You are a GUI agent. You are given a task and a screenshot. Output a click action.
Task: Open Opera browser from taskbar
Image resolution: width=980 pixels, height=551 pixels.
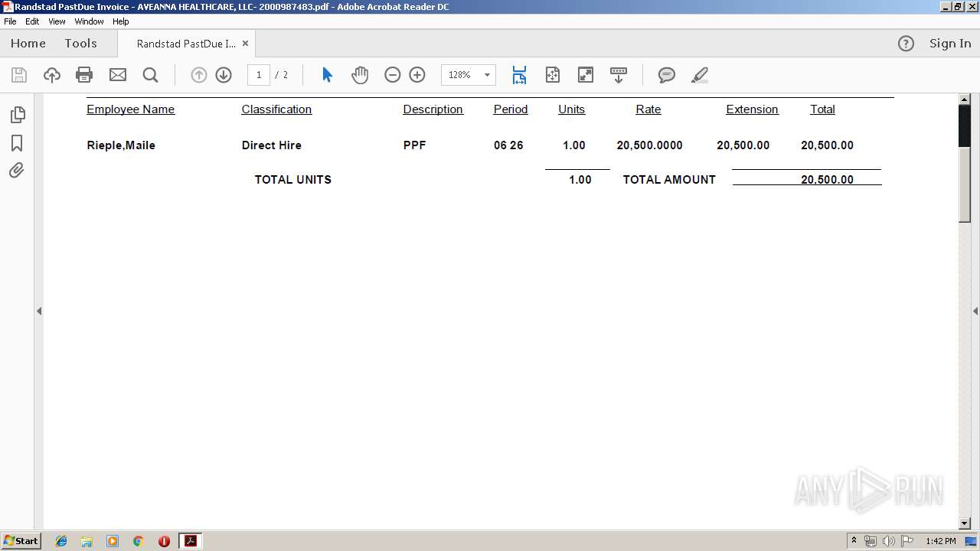[x=164, y=541]
